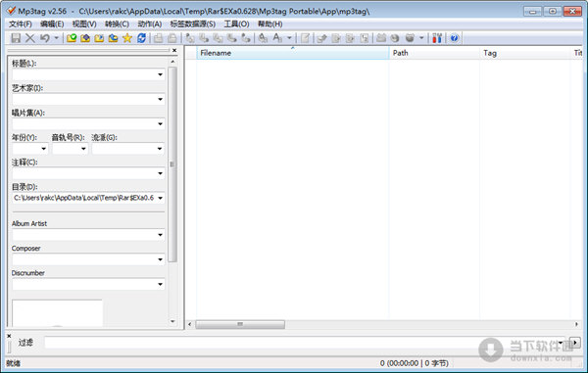Viewport: 588px width, 373px height.
Task: Open the 视图(V) menu
Action: tap(84, 23)
